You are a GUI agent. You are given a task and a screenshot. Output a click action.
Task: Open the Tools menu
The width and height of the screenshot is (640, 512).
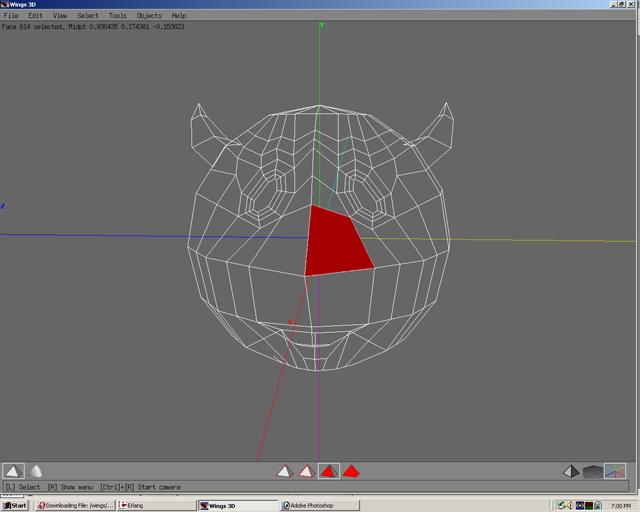point(118,16)
